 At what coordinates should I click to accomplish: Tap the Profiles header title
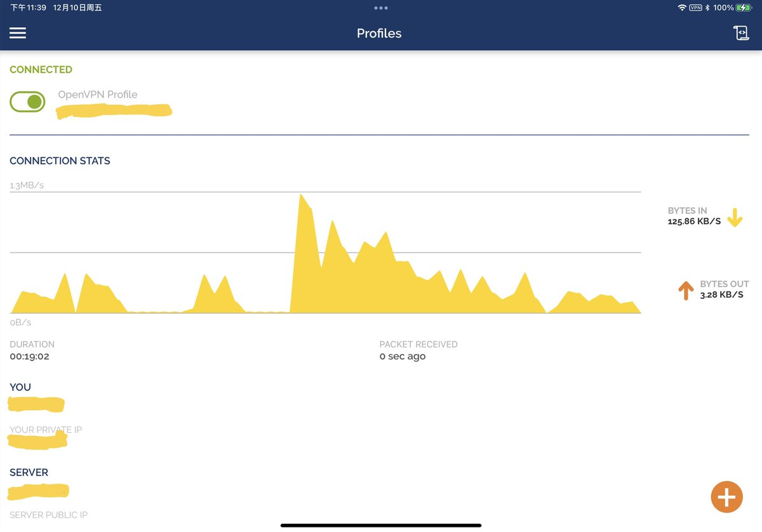coord(379,34)
